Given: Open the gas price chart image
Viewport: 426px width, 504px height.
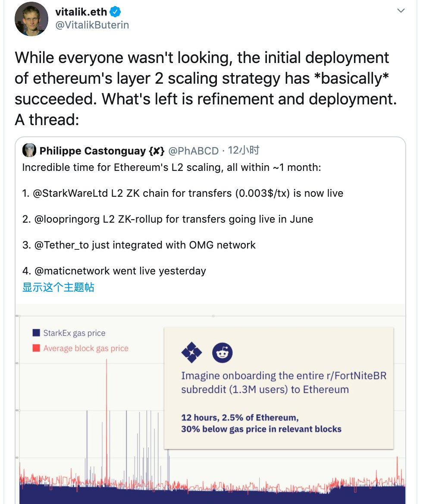Looking at the screenshot, I should (x=210, y=404).
